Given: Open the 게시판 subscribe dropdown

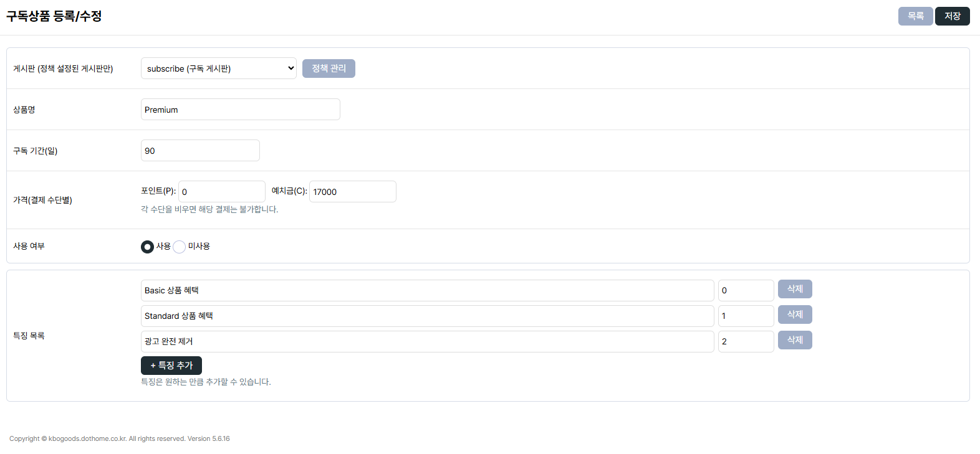Looking at the screenshot, I should click(218, 69).
